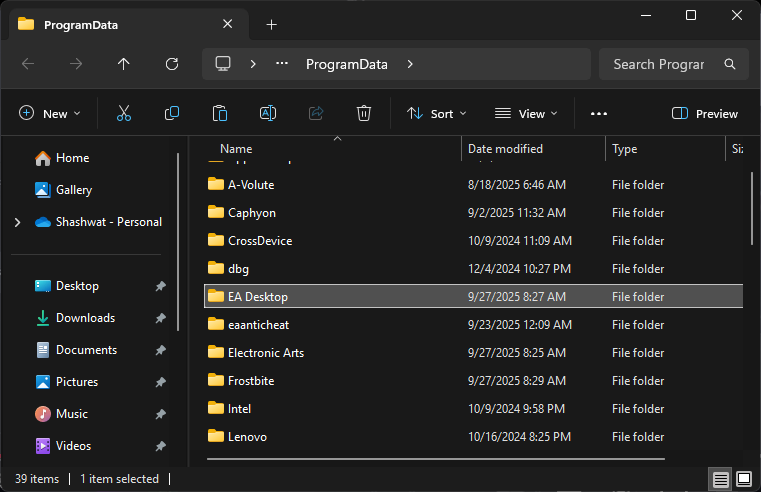Click the Copy icon in toolbar
The height and width of the screenshot is (492, 761).
(x=172, y=114)
